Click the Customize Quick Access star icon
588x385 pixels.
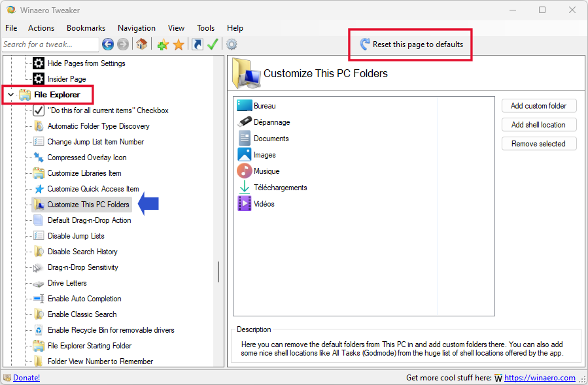click(39, 188)
